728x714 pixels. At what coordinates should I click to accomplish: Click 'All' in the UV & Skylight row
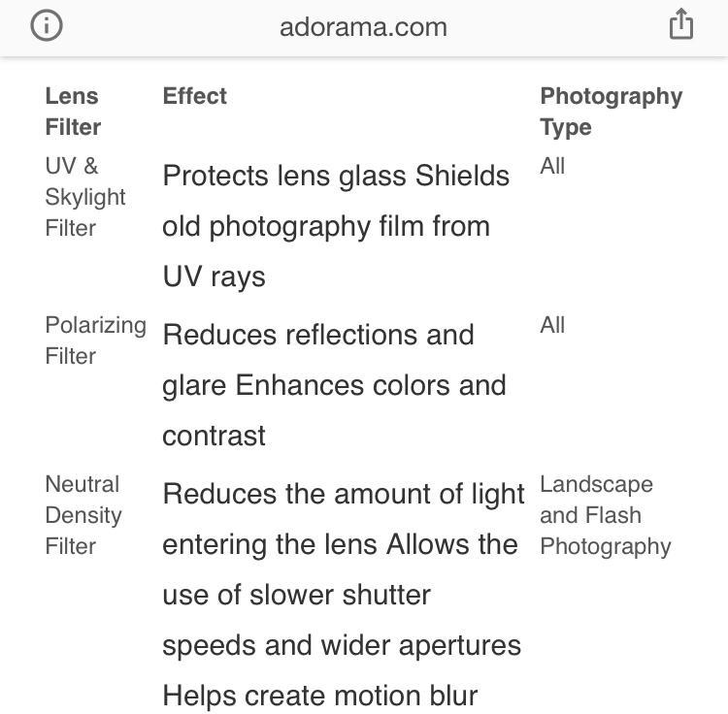(552, 166)
